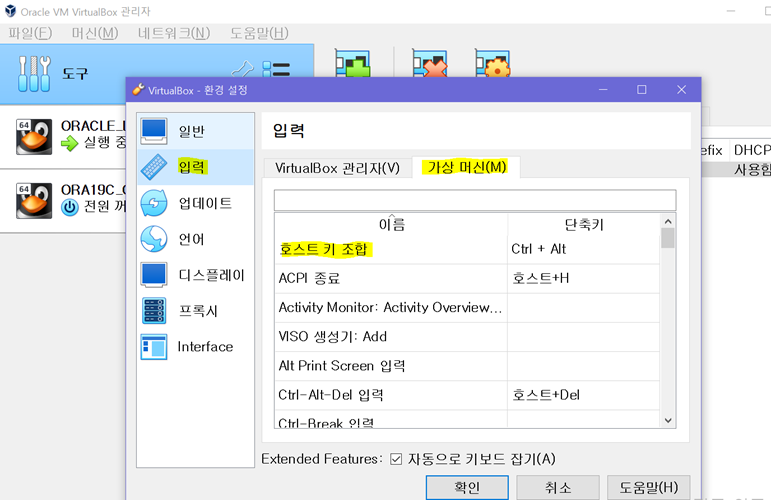Click the shortcut list scrollbar thumb
Viewport: 771px width, 500px height.
(x=668, y=238)
